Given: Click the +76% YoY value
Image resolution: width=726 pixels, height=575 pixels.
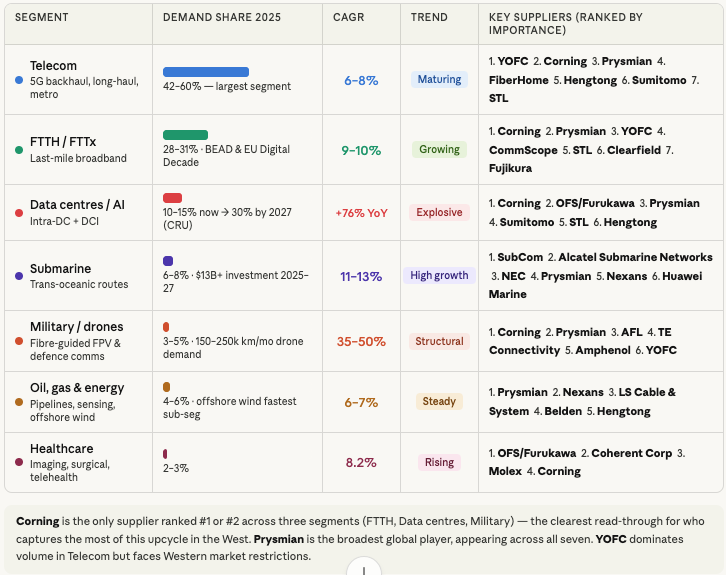Looking at the screenshot, I should 361,213.
